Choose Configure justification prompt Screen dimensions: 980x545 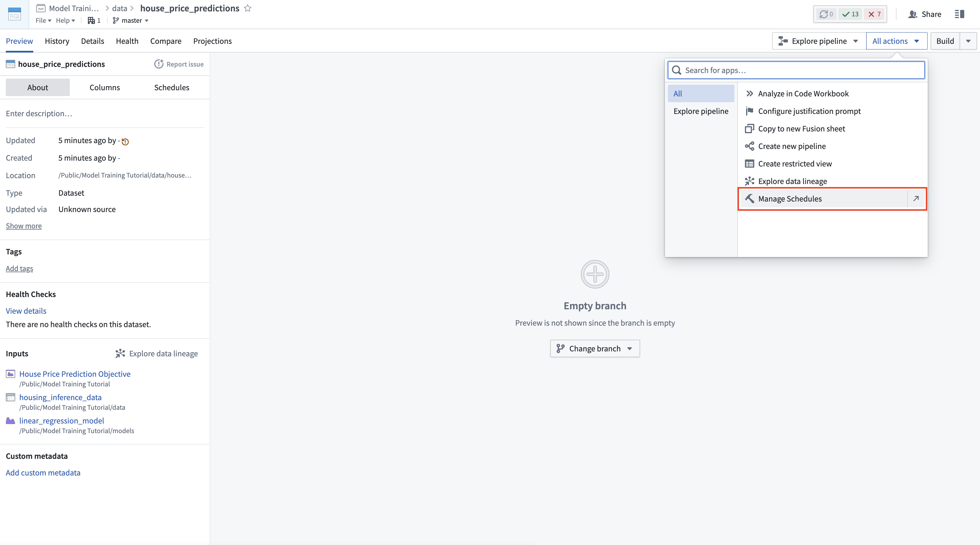832,111
